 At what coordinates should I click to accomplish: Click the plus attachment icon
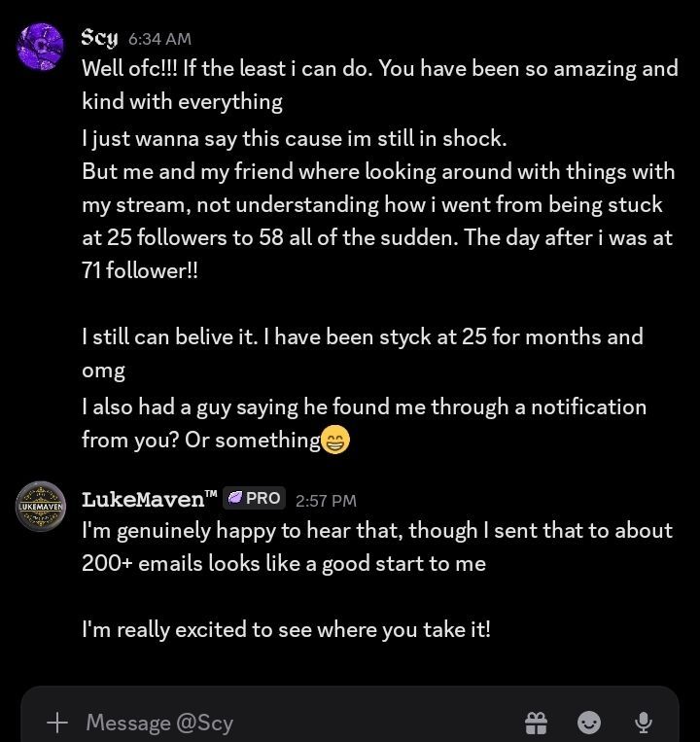coord(57,723)
